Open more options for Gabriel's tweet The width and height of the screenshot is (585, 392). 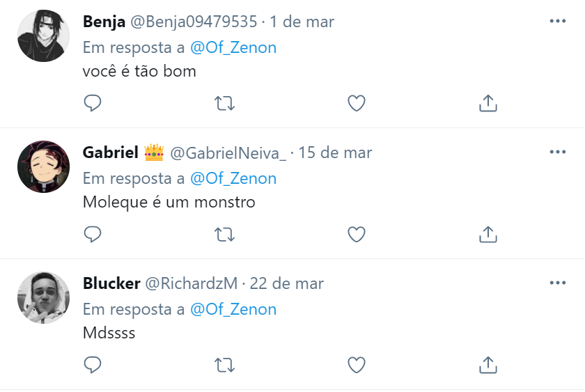click(x=558, y=152)
